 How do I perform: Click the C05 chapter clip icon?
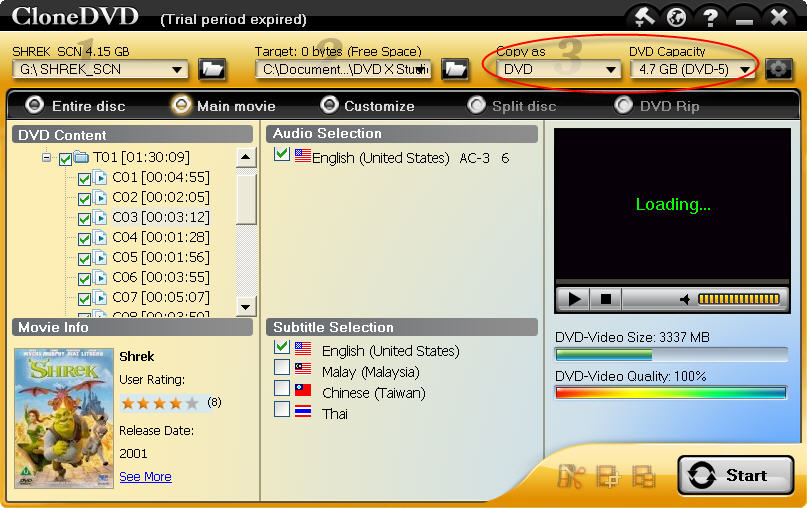(100, 257)
